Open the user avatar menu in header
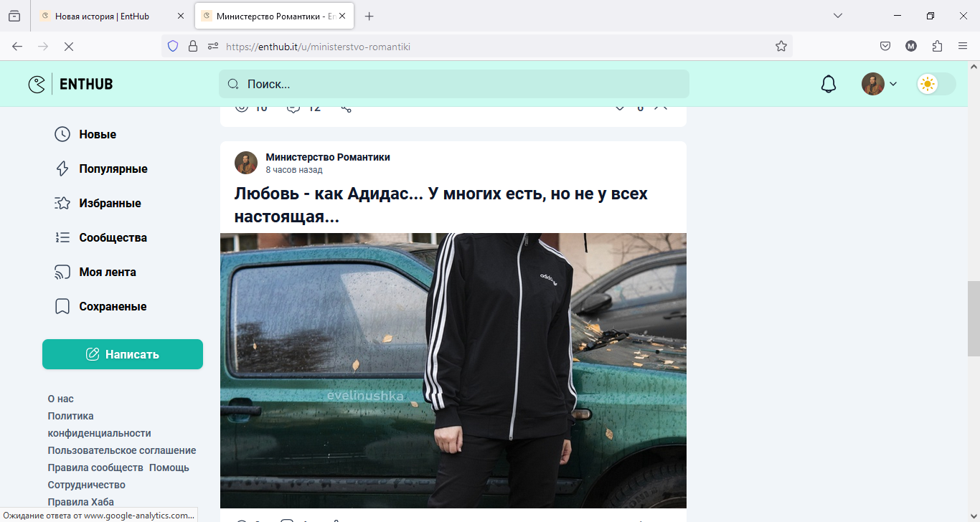The height and width of the screenshot is (522, 980). (880, 84)
